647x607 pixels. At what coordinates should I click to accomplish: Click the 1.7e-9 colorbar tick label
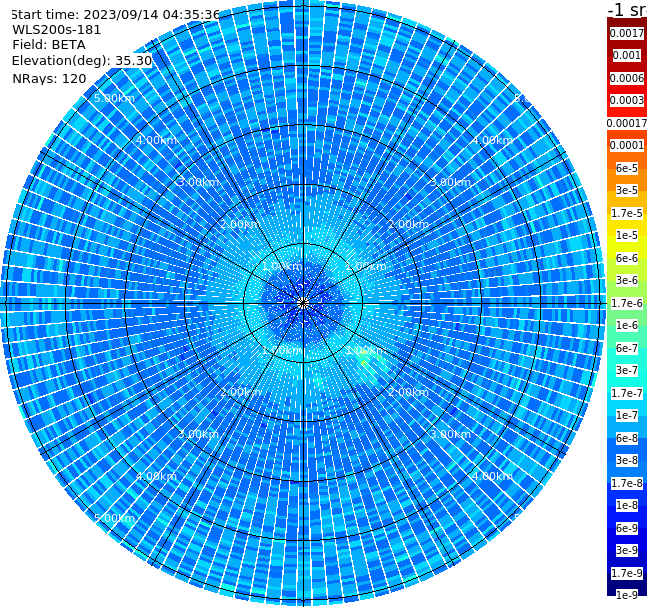pos(627,573)
